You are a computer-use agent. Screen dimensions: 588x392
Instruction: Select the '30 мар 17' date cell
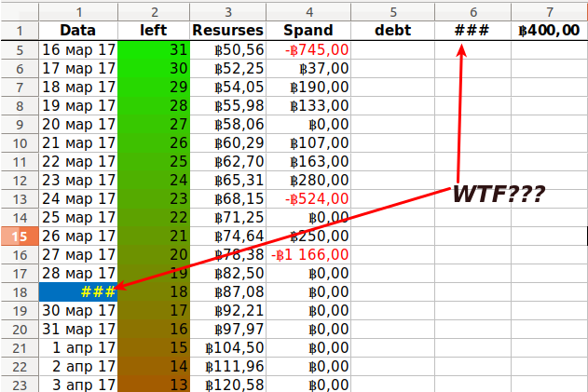click(x=78, y=310)
